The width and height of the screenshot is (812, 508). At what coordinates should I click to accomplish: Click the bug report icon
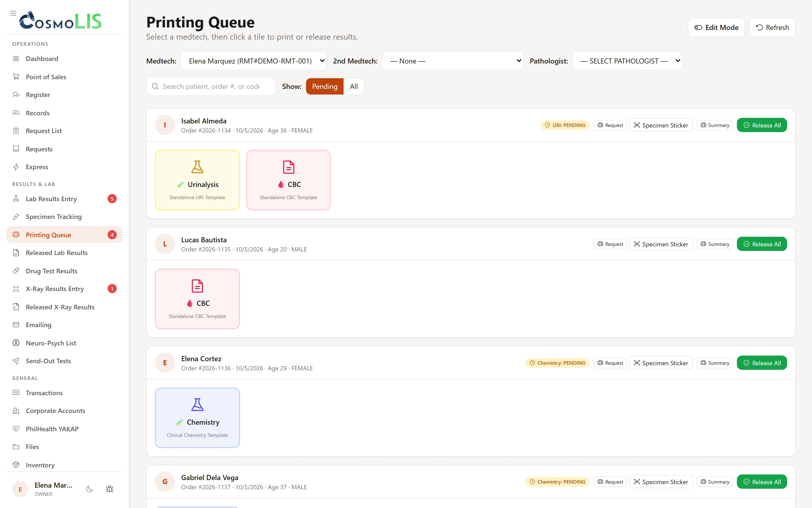coord(109,489)
